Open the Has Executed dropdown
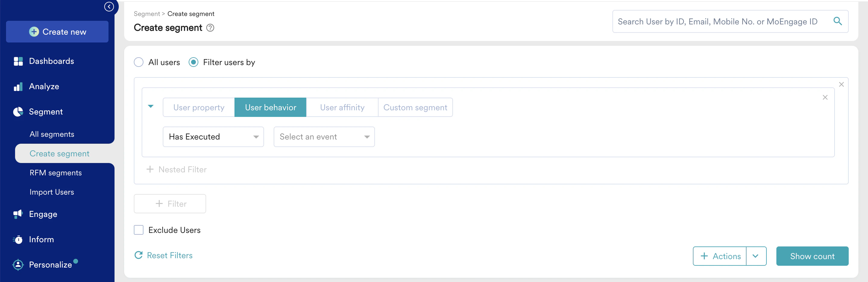This screenshot has width=868, height=282. tap(213, 136)
